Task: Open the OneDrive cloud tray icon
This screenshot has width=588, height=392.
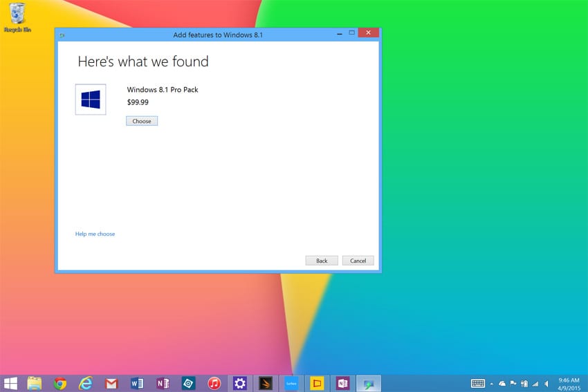Action: [x=502, y=384]
